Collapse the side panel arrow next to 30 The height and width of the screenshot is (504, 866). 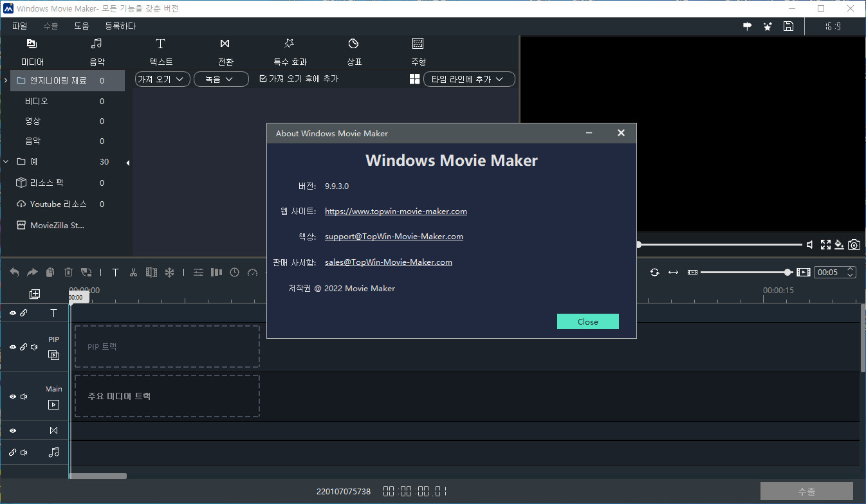(x=127, y=163)
